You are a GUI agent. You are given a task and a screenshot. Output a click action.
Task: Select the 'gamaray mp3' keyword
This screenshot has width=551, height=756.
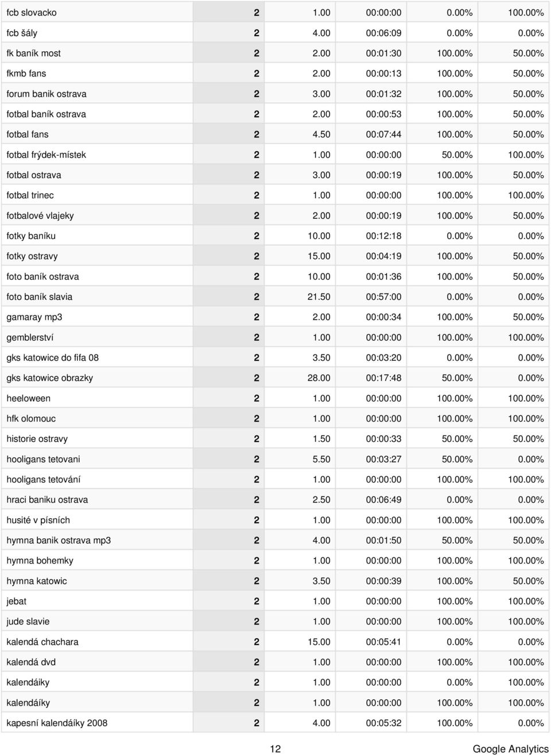coord(34,317)
